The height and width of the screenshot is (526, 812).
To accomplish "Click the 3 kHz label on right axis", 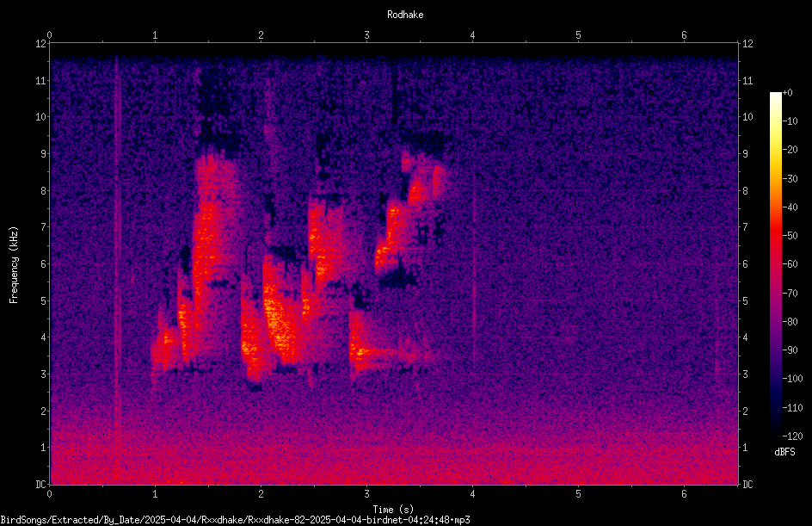I will pyautogui.click(x=745, y=374).
